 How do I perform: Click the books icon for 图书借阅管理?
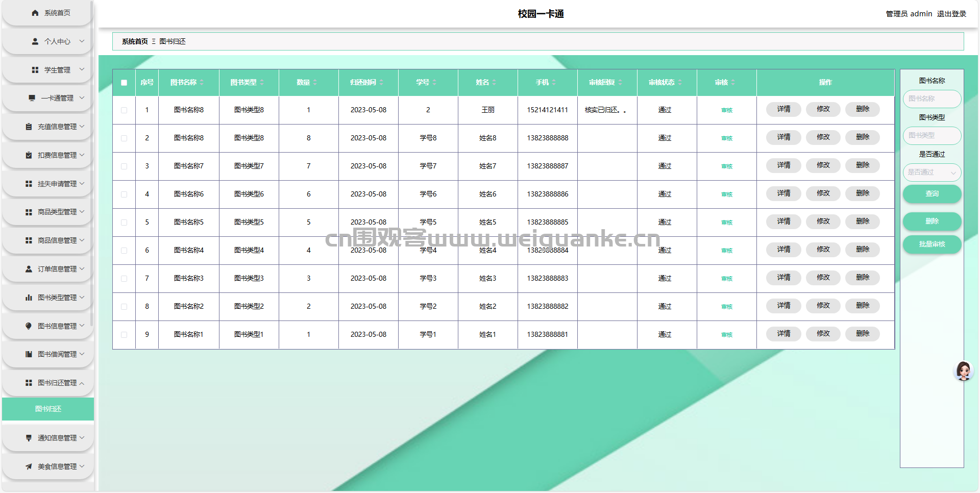click(29, 354)
